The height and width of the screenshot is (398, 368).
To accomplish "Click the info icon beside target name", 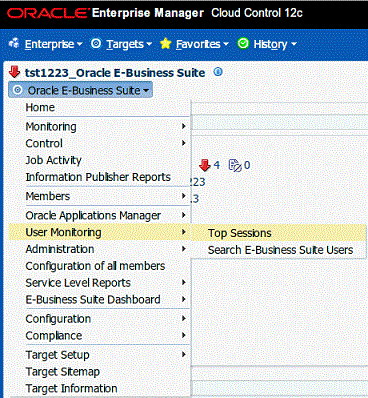I will (x=218, y=72).
